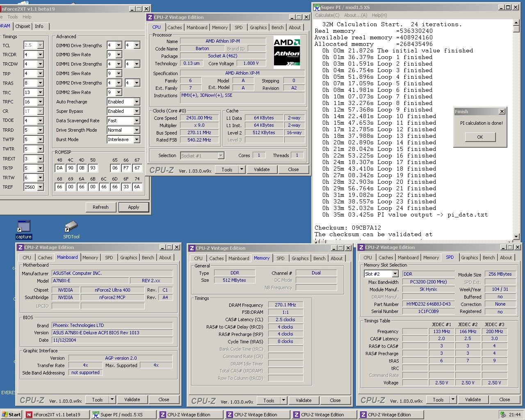
Task: Click the CPU-Z icon in Memory window title
Action: [x=192, y=248]
